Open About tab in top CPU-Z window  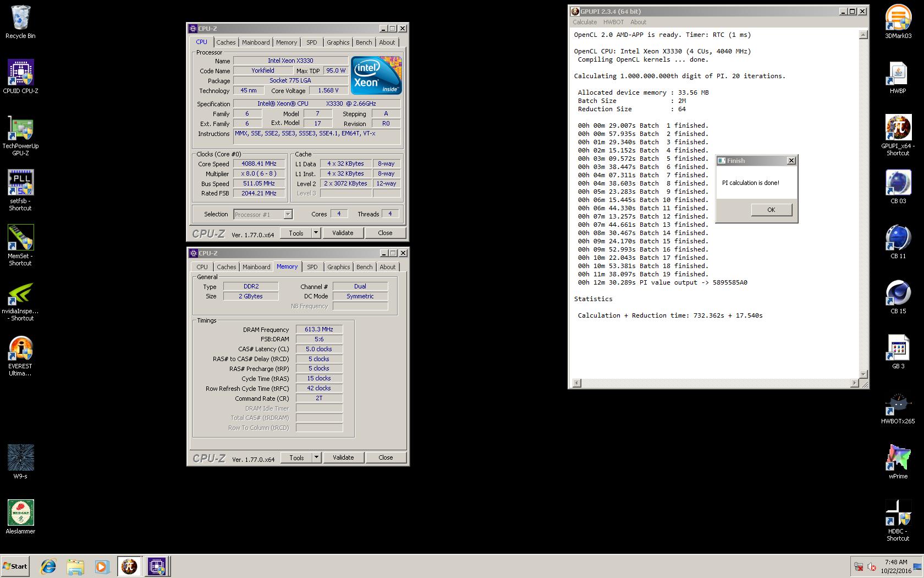click(387, 42)
